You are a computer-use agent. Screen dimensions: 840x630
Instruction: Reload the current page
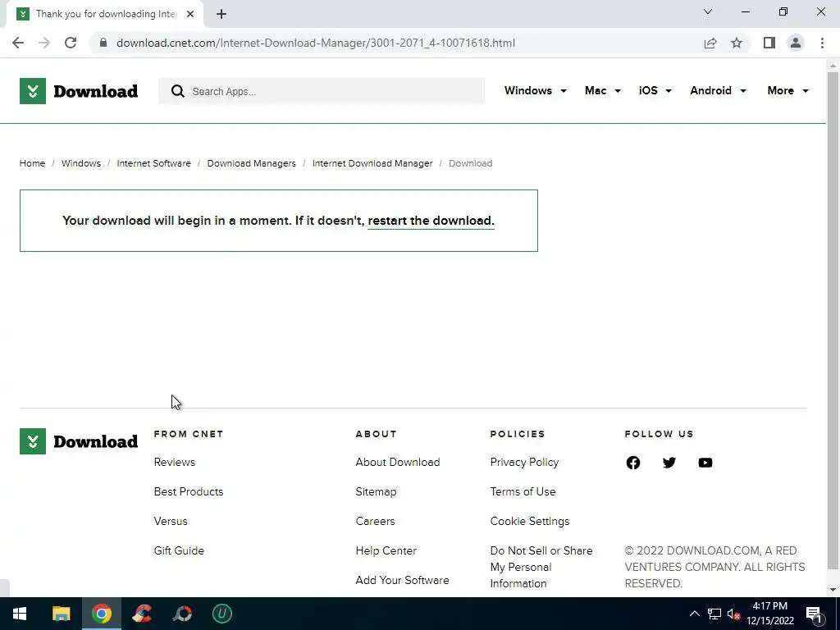71,43
